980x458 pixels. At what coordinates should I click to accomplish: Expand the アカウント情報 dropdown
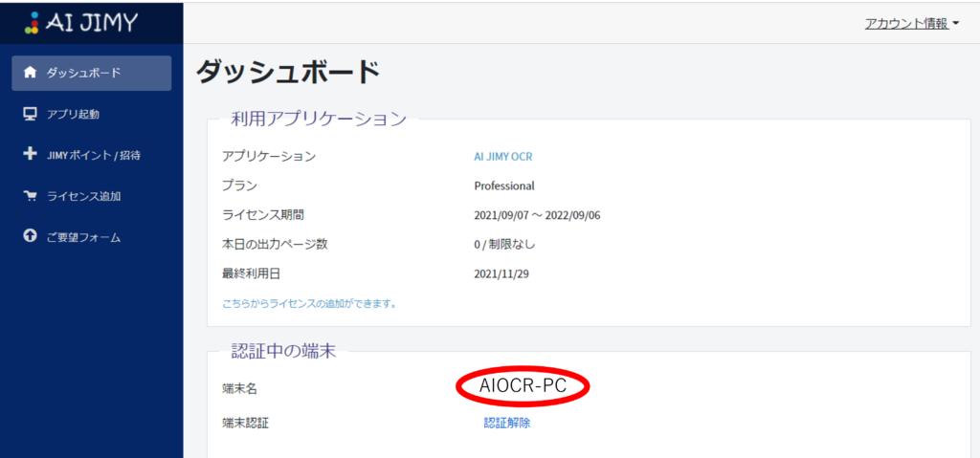coord(911,24)
